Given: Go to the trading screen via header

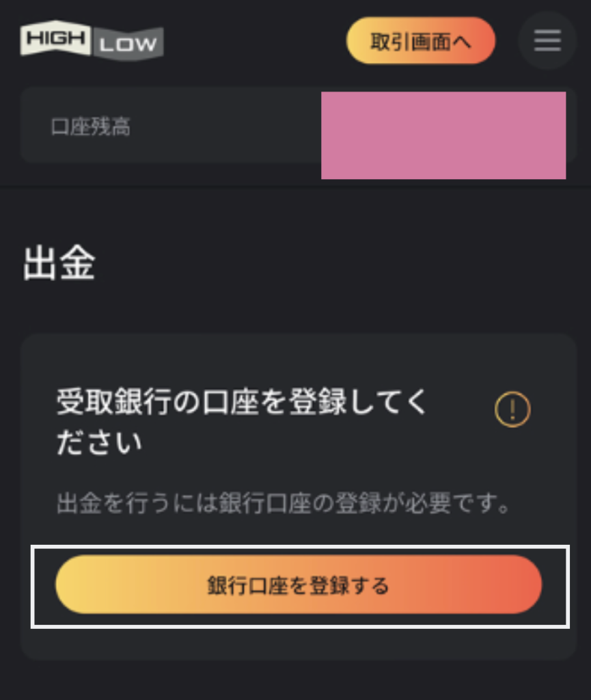Looking at the screenshot, I should 420,41.
